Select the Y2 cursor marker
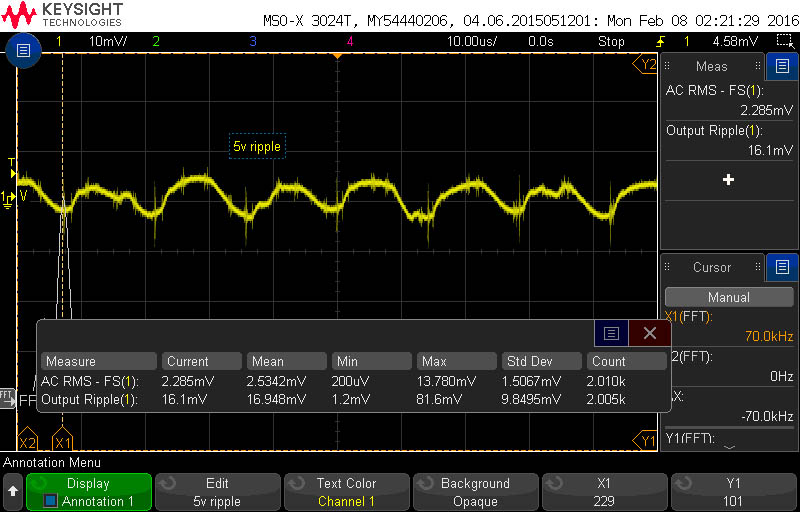This screenshot has height=512, width=800. 645,64
